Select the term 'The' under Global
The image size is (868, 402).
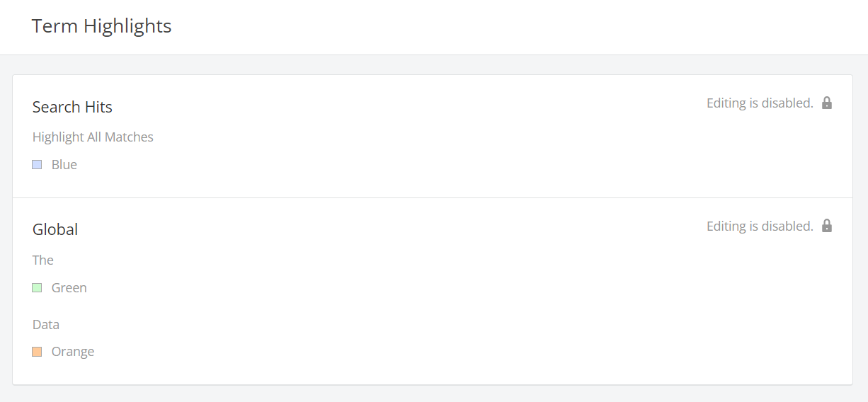(x=43, y=260)
